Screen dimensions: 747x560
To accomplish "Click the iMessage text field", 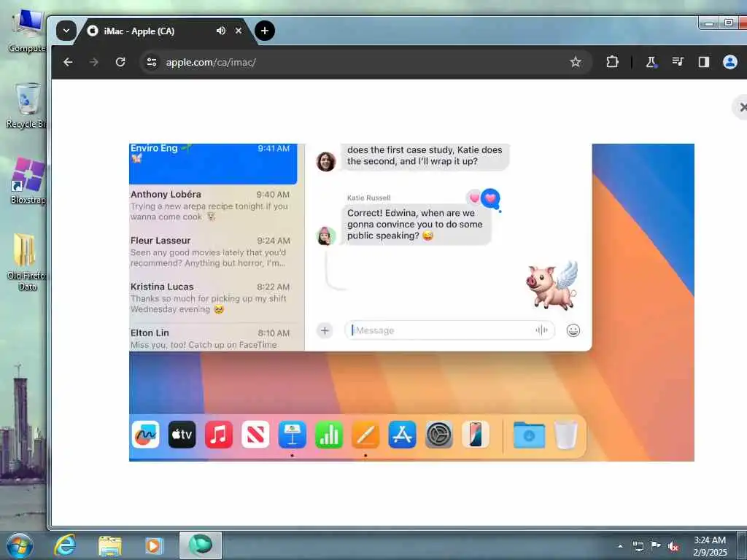I will pyautogui.click(x=449, y=330).
